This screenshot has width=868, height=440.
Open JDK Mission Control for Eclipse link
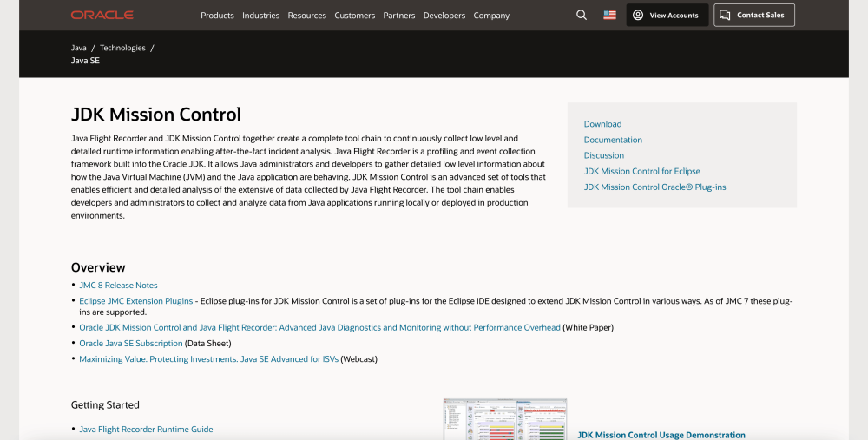click(641, 171)
